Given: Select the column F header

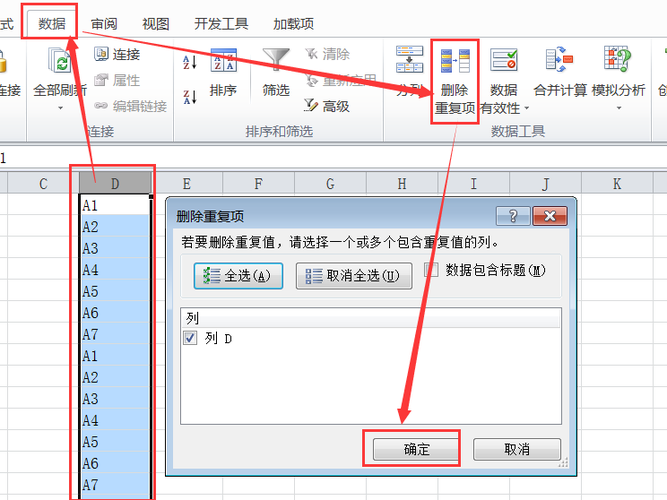Looking at the screenshot, I should tap(259, 184).
